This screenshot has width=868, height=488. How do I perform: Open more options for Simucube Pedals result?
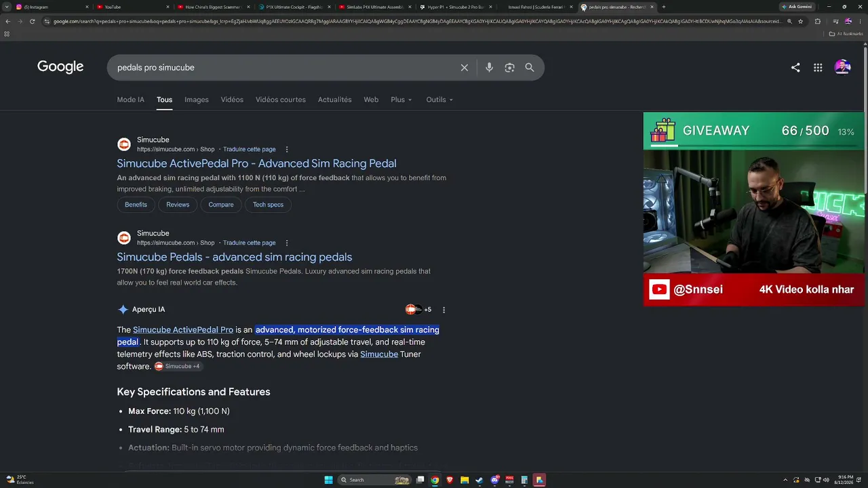tap(287, 243)
